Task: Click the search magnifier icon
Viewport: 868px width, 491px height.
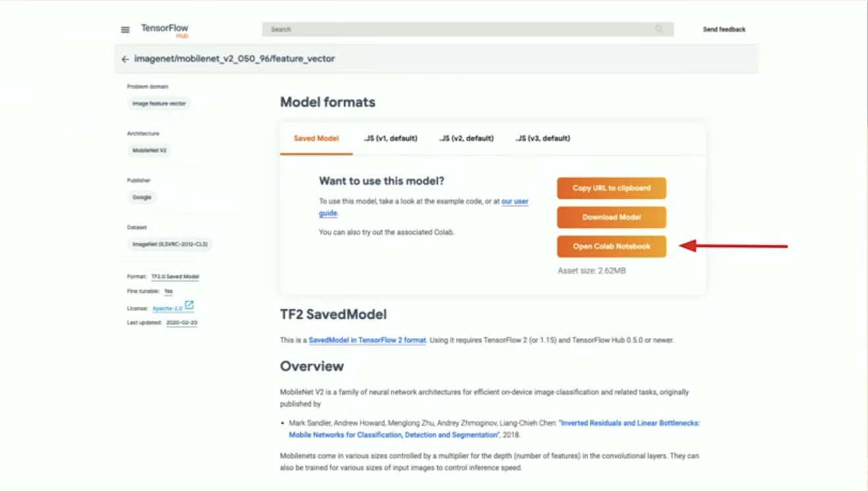Action: (659, 29)
